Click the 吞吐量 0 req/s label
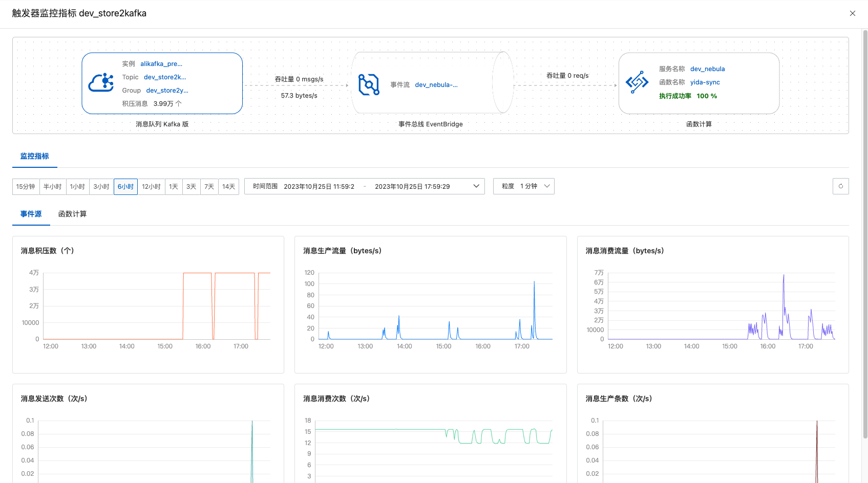The image size is (868, 483). click(567, 76)
